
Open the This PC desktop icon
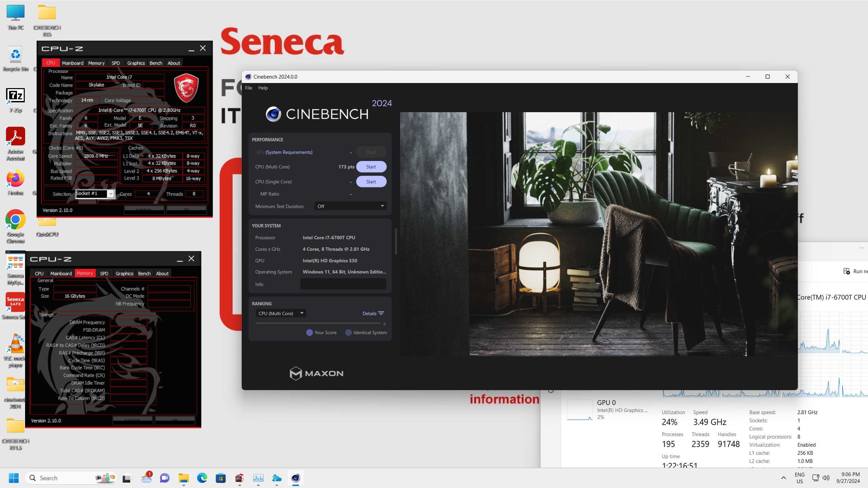16,18
